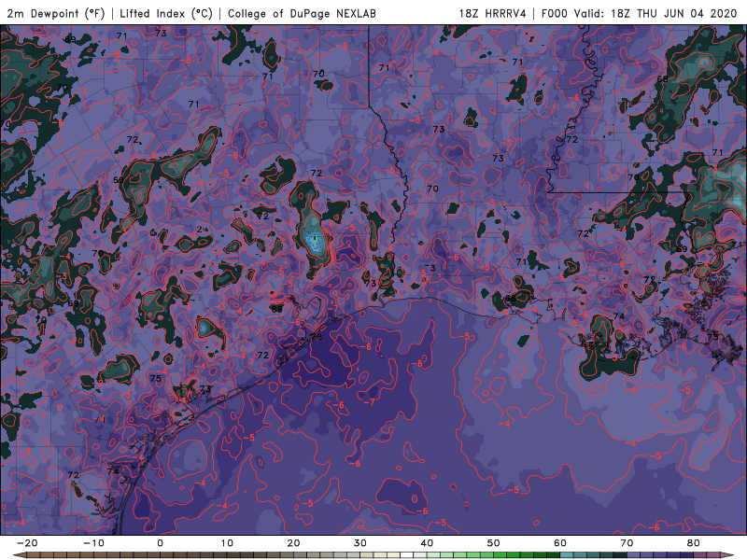This screenshot has height=560, width=747.
Task: Click the color bar's right arrow end
Action: (727, 555)
